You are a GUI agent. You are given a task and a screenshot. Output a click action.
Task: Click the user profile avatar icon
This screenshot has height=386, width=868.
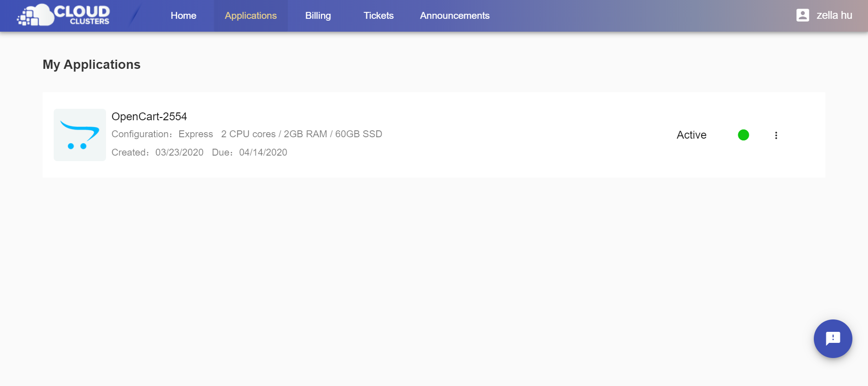click(802, 15)
